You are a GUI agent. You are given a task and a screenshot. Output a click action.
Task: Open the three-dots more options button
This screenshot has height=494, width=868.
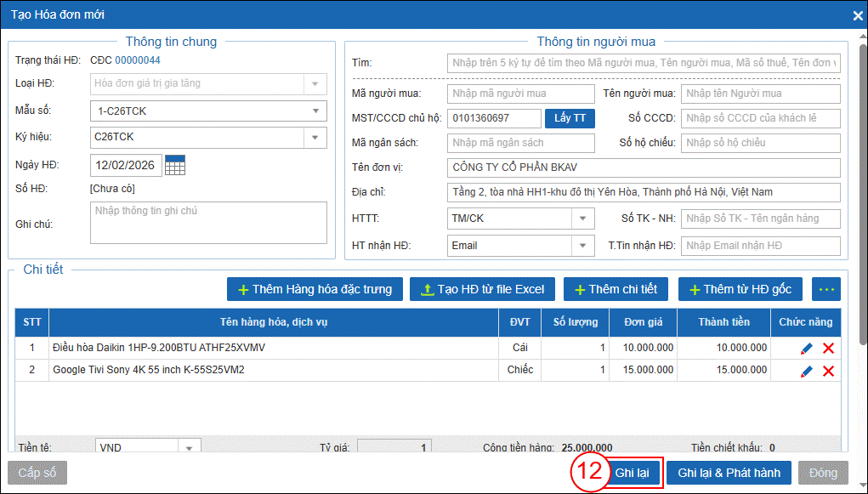click(x=825, y=289)
